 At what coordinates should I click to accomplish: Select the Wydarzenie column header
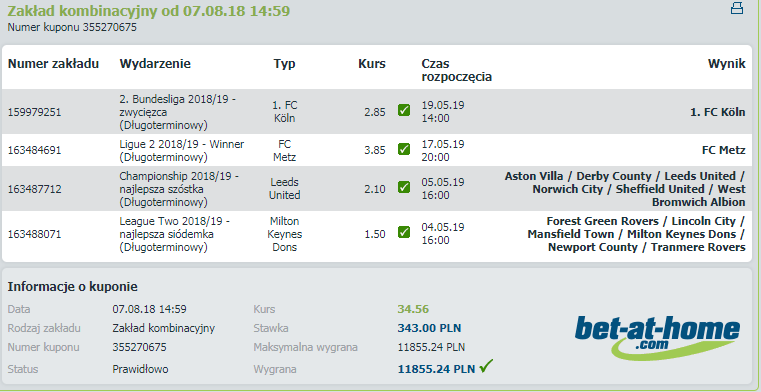click(x=155, y=64)
